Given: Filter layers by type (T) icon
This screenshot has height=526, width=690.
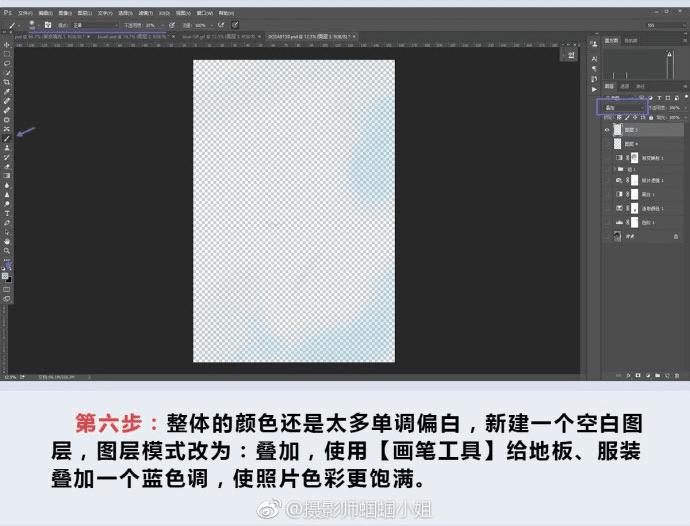Looking at the screenshot, I should pyautogui.click(x=659, y=98).
